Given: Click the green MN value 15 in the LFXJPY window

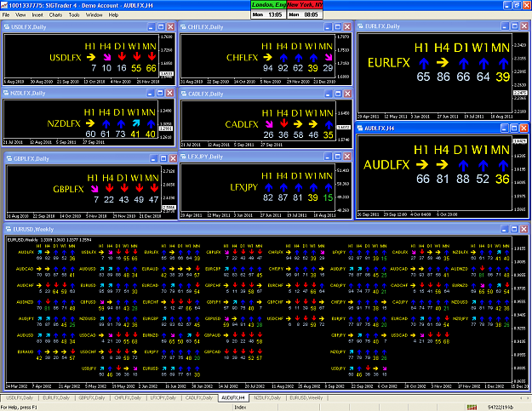Looking at the screenshot, I should [328, 197].
